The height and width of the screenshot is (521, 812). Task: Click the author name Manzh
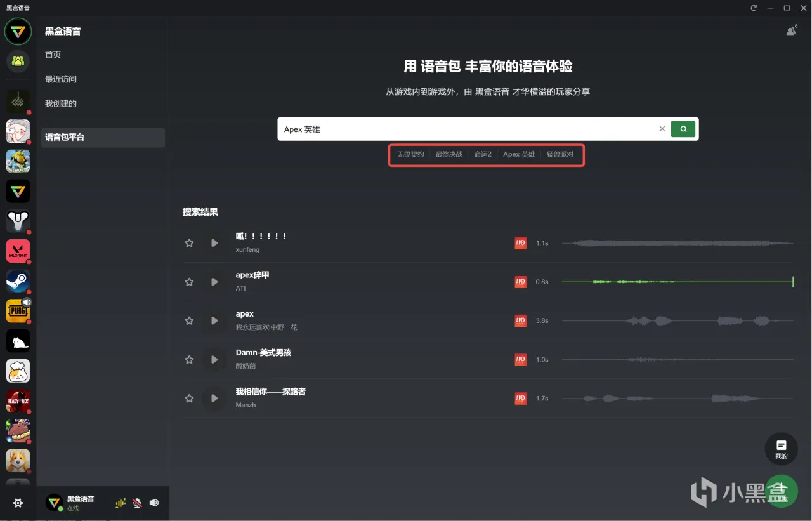tap(246, 405)
